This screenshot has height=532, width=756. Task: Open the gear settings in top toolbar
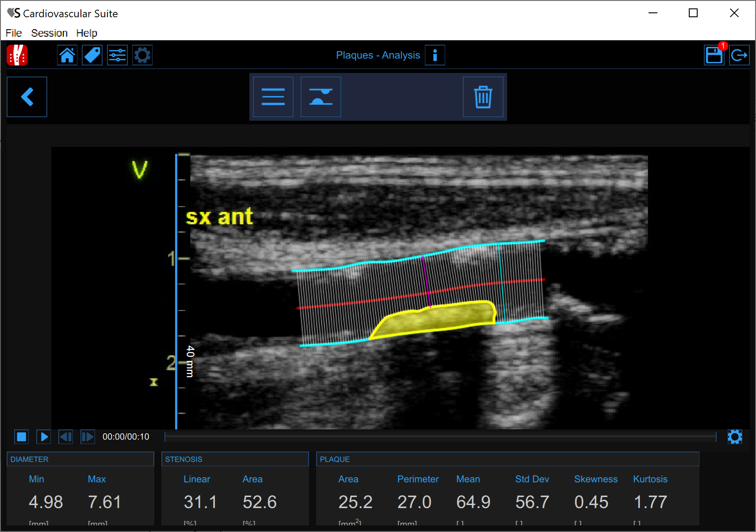pos(142,55)
